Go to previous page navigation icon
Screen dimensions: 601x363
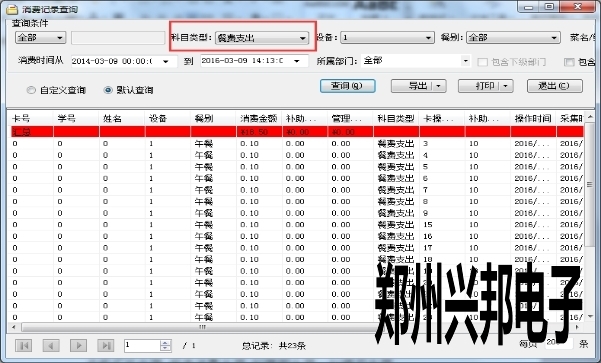[51, 345]
